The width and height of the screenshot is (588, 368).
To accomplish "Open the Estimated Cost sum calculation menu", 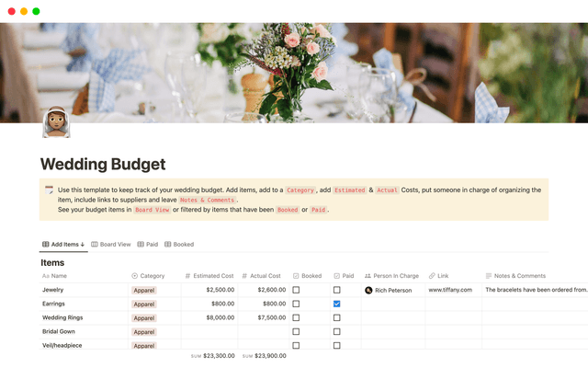I will pos(212,356).
